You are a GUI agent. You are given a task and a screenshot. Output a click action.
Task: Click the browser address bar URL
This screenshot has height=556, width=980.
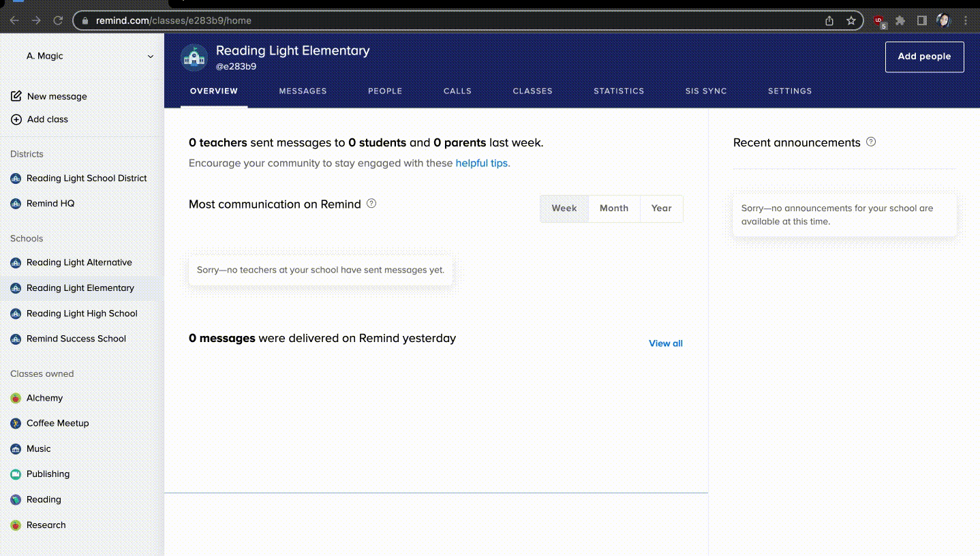174,20
